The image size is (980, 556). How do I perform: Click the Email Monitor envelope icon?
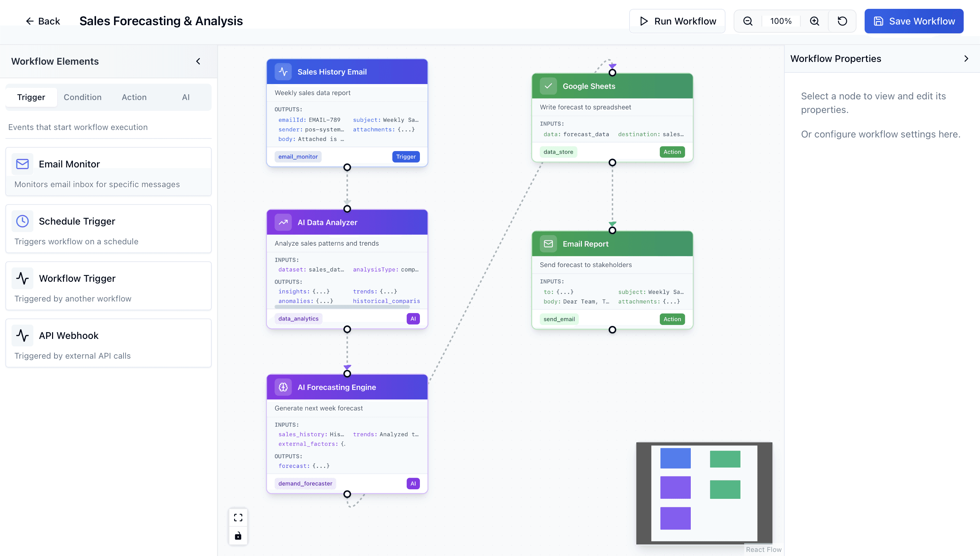(x=22, y=164)
